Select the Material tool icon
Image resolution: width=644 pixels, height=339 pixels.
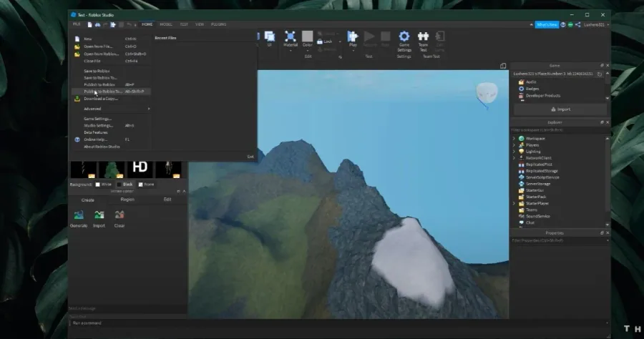(291, 36)
